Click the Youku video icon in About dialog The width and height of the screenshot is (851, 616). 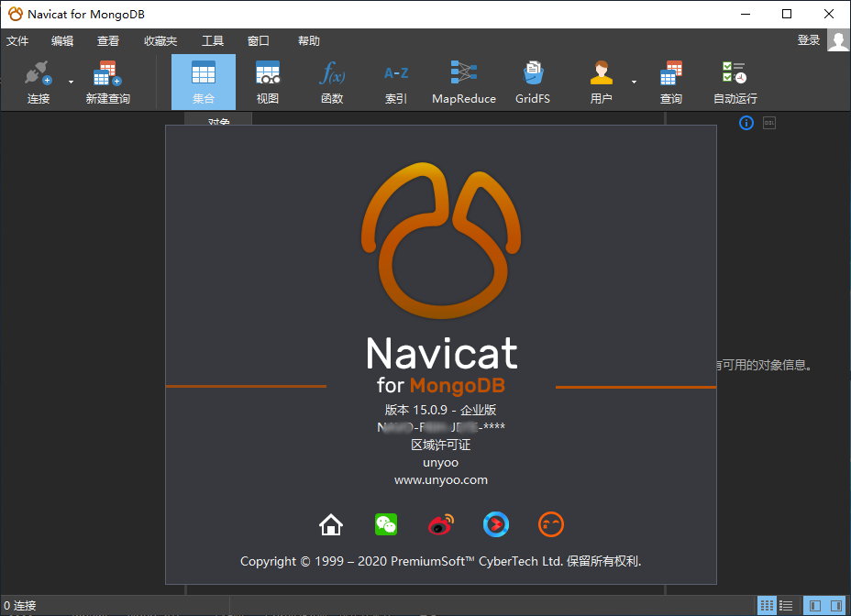click(495, 525)
